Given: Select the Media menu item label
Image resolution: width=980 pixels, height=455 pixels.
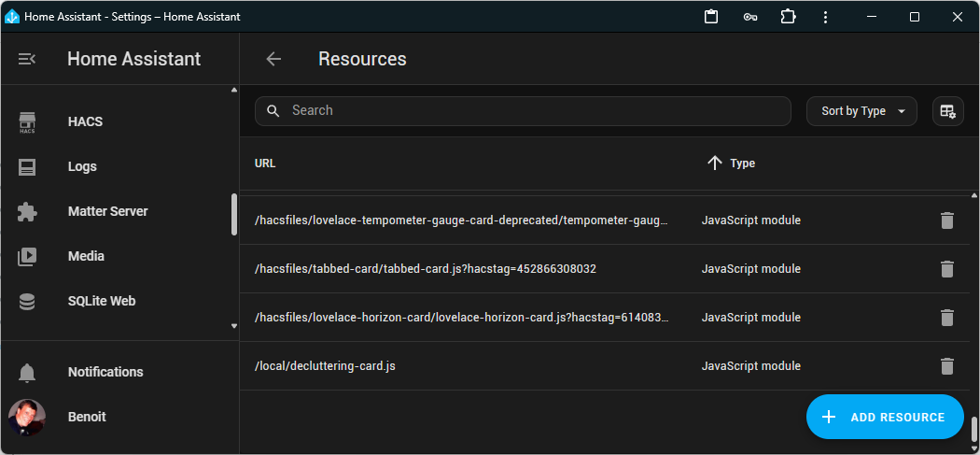Looking at the screenshot, I should point(86,257).
